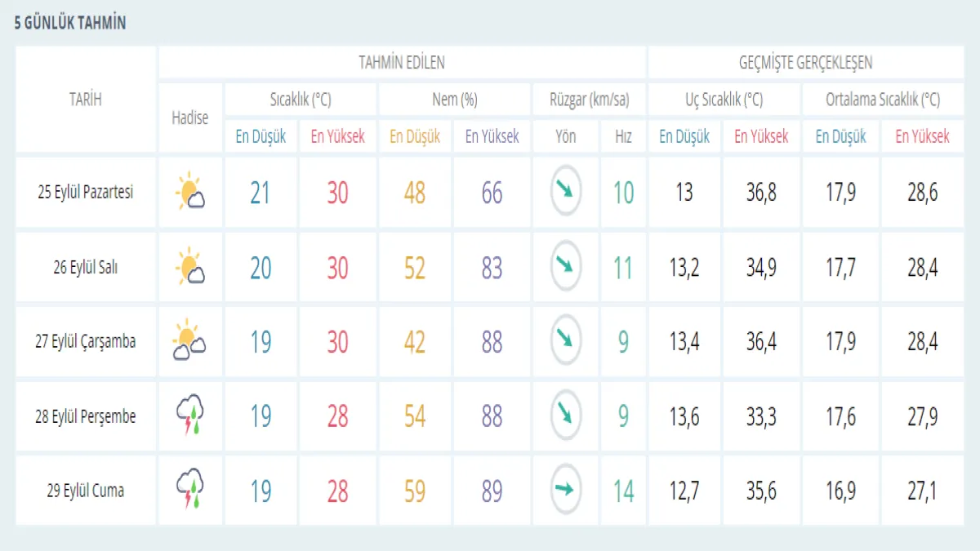Click the thunderstorm icon for 28 Eylül Perşembe
This screenshot has width=980, height=551.
pyautogui.click(x=189, y=416)
